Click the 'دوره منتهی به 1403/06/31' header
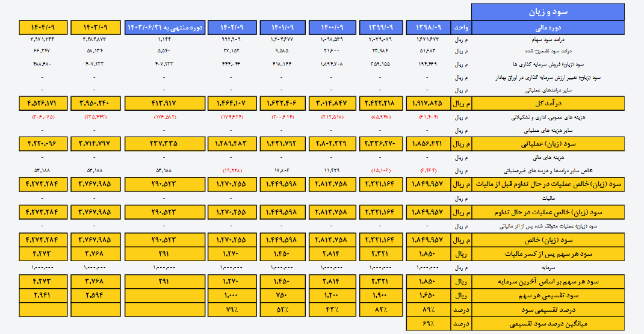Viewport: 644px width, 334px height. point(165,28)
